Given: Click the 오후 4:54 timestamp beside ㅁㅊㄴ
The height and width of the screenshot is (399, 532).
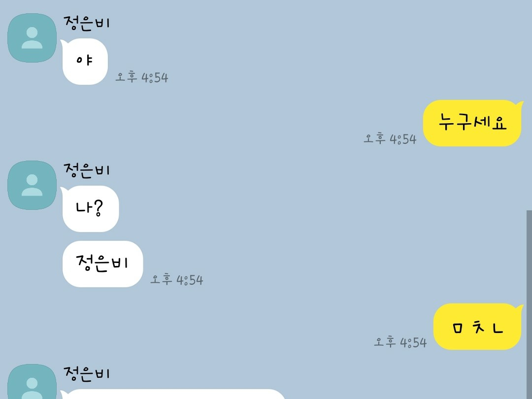Looking at the screenshot, I should [400, 342].
